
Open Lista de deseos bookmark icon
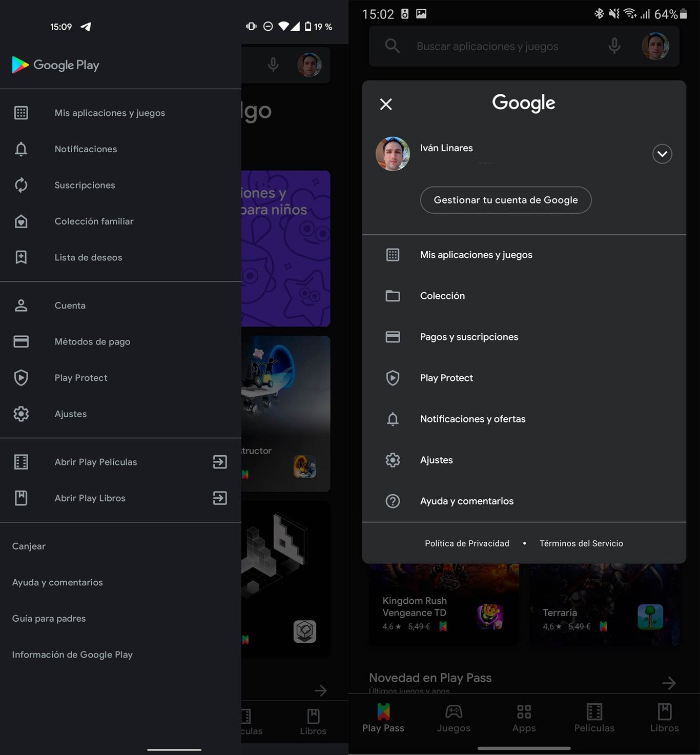coord(21,257)
